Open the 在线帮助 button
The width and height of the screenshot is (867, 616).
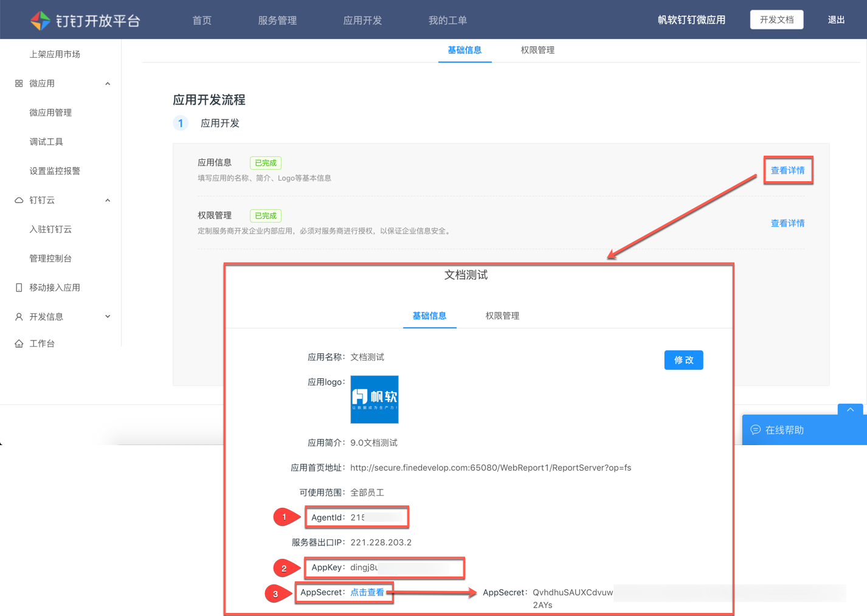tap(804, 430)
